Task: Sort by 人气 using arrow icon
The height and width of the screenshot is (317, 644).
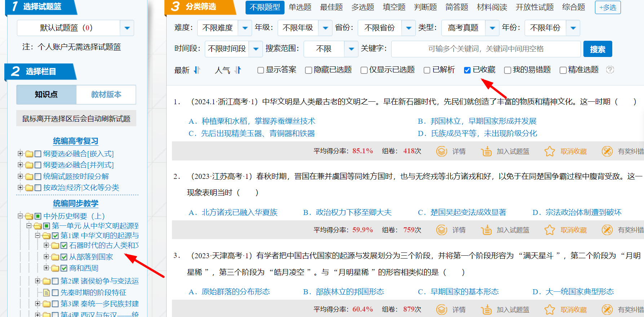Action: click(238, 70)
